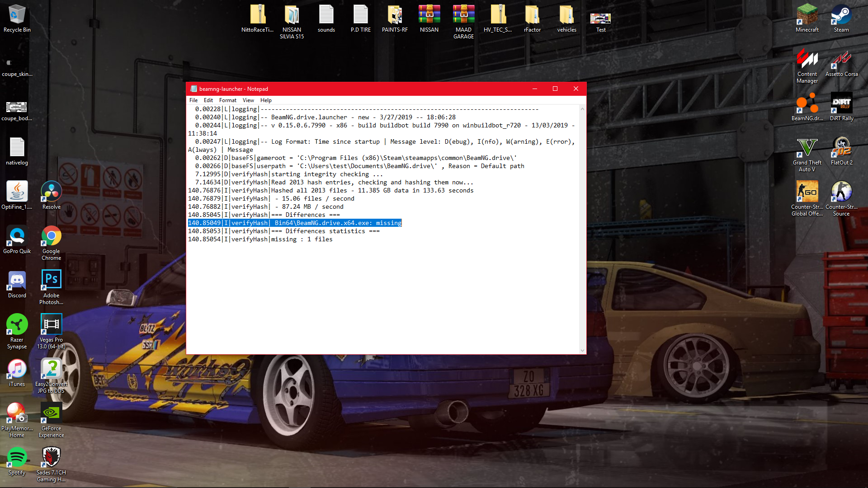Select the Grand Theft Auto V shortcut

pos(807,150)
